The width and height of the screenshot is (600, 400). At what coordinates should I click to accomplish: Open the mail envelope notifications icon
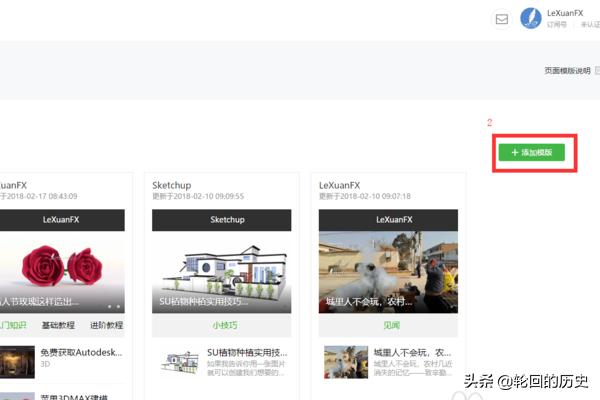502,19
